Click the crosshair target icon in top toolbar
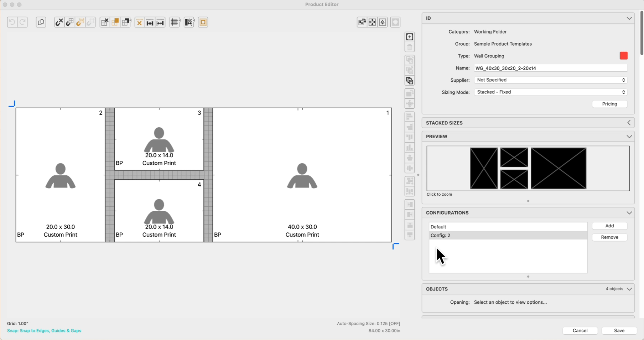644x340 pixels. [383, 22]
